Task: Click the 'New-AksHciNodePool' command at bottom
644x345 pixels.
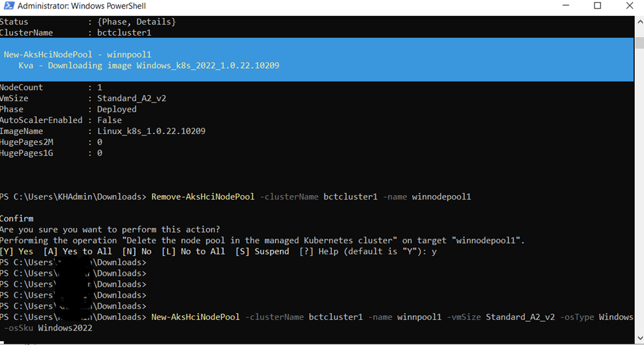Action: [196, 317]
